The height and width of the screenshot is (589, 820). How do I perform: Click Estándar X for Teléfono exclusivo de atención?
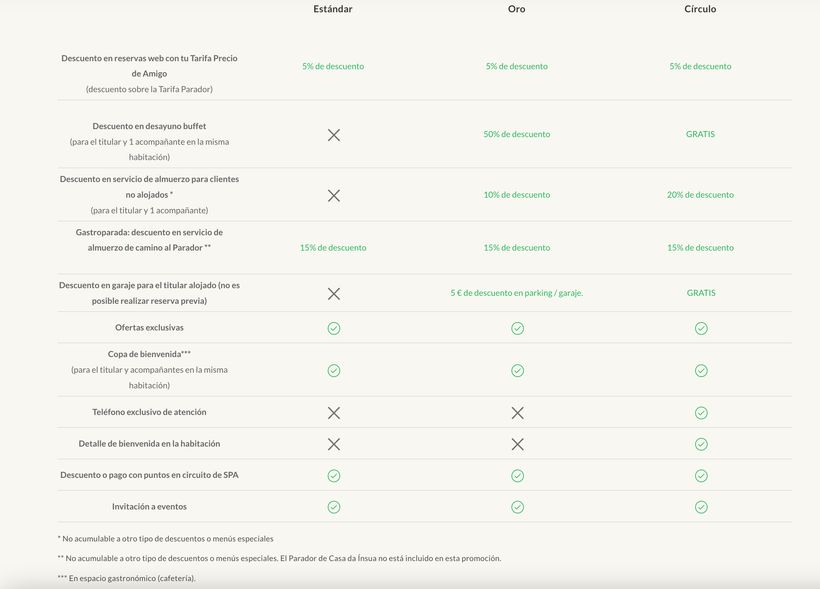[334, 413]
